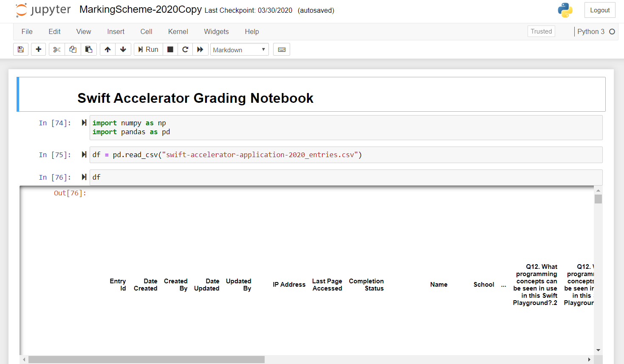
Task: Run cell In [75] using its run icon
Action: pyautogui.click(x=84, y=155)
